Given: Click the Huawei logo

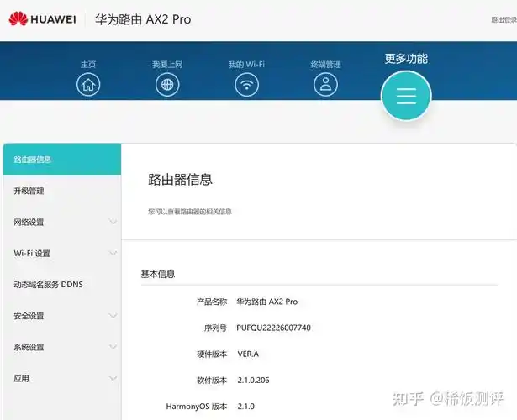Looking at the screenshot, I should coord(43,18).
